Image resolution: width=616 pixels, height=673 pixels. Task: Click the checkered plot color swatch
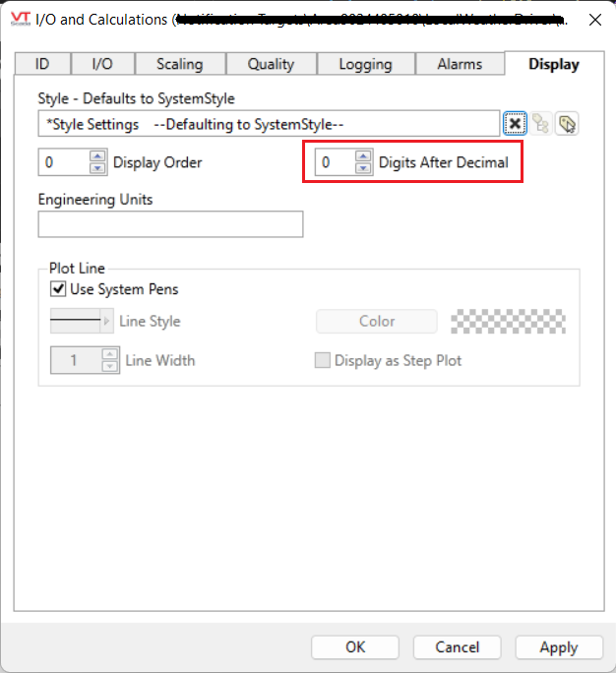click(508, 321)
